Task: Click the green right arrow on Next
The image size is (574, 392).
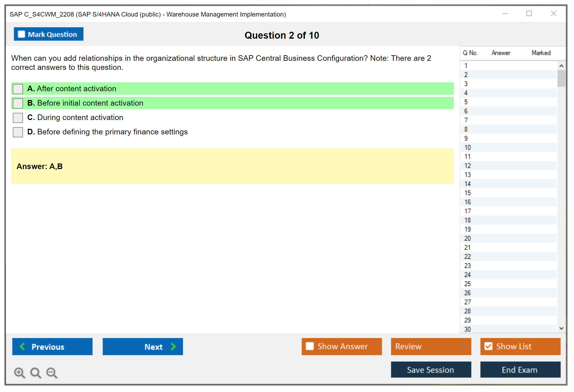Action: (173, 346)
